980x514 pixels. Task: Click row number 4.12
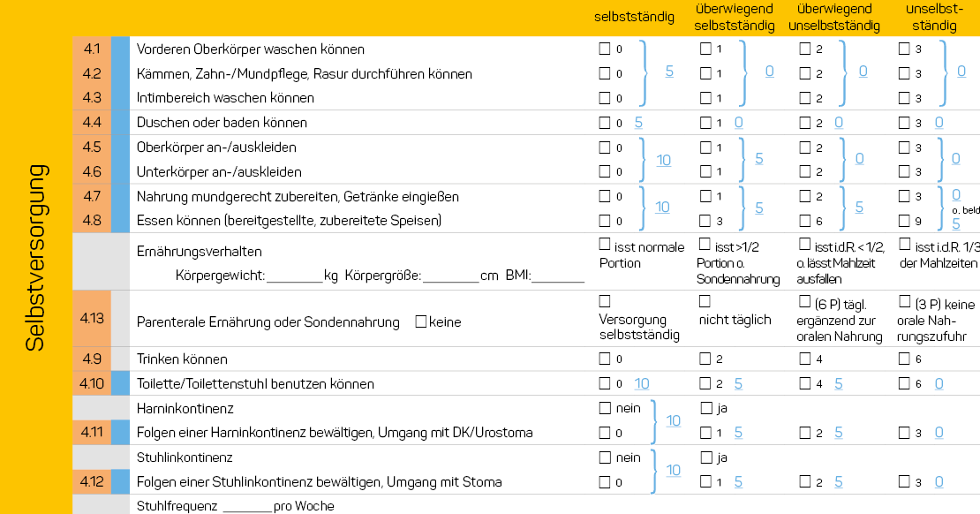coord(92,481)
